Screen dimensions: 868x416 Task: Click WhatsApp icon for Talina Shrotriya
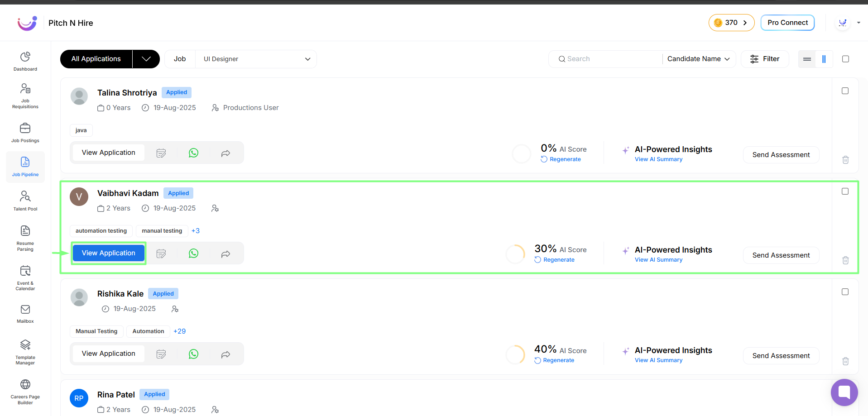tap(193, 153)
